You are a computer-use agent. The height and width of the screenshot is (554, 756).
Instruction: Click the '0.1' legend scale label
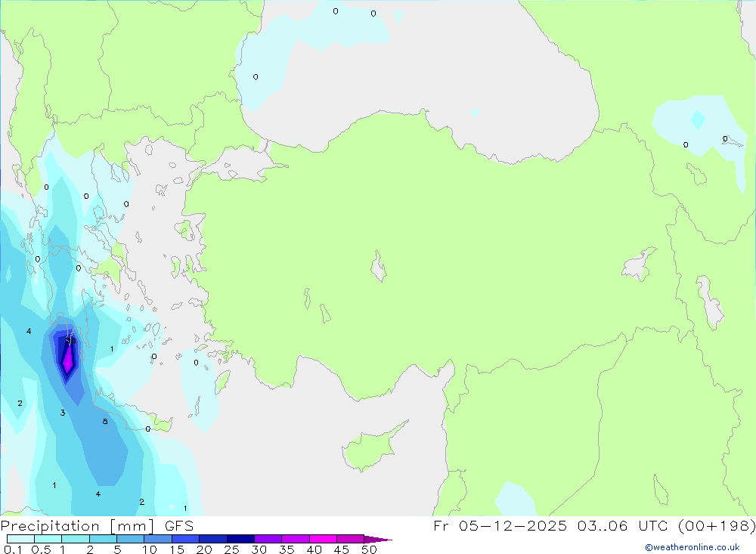(13, 549)
